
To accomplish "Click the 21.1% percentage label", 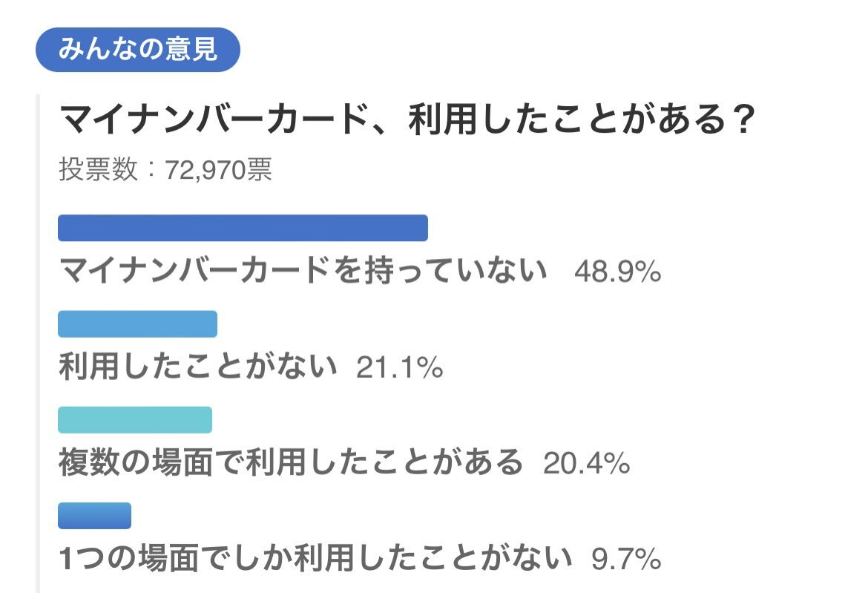I will coord(400,367).
